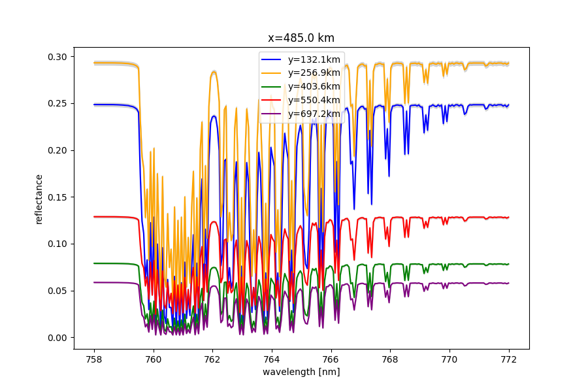Select the y=403.6km legend label
Viewport: 588px width, 392px height.
click(314, 87)
